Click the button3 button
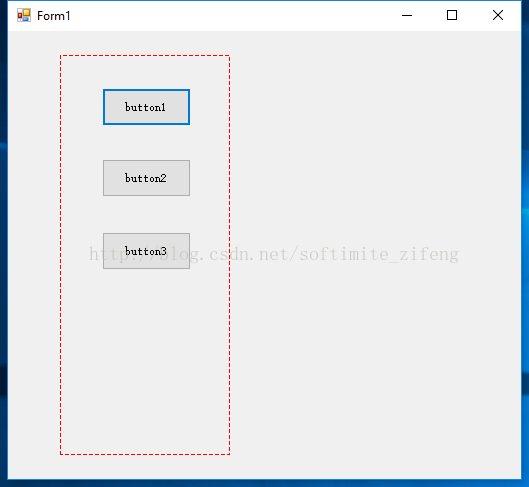Viewport: 529px width, 487px height. pos(146,251)
